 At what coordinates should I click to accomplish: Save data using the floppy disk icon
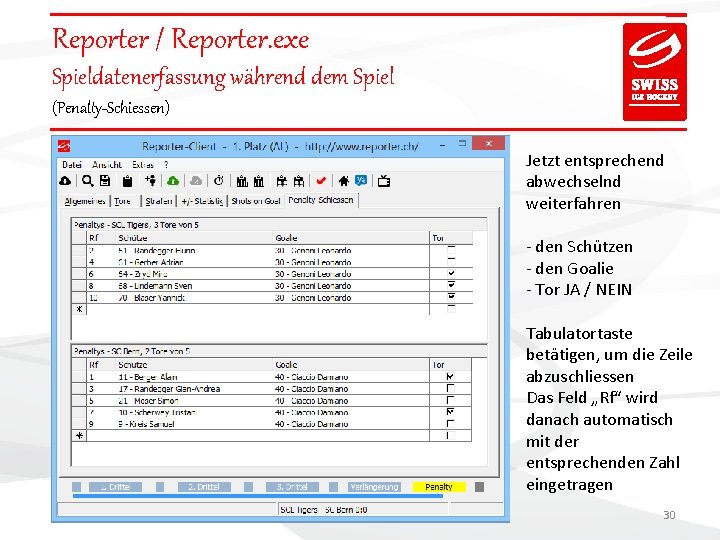click(105, 181)
